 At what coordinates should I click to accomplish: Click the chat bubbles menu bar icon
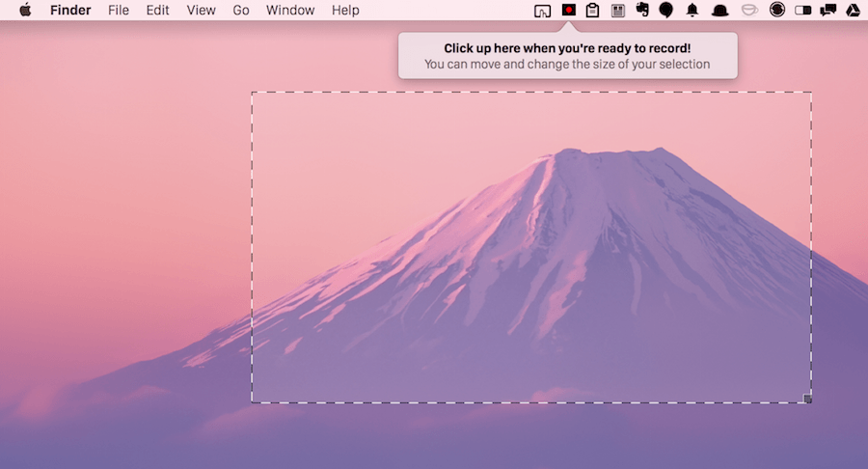click(x=827, y=11)
